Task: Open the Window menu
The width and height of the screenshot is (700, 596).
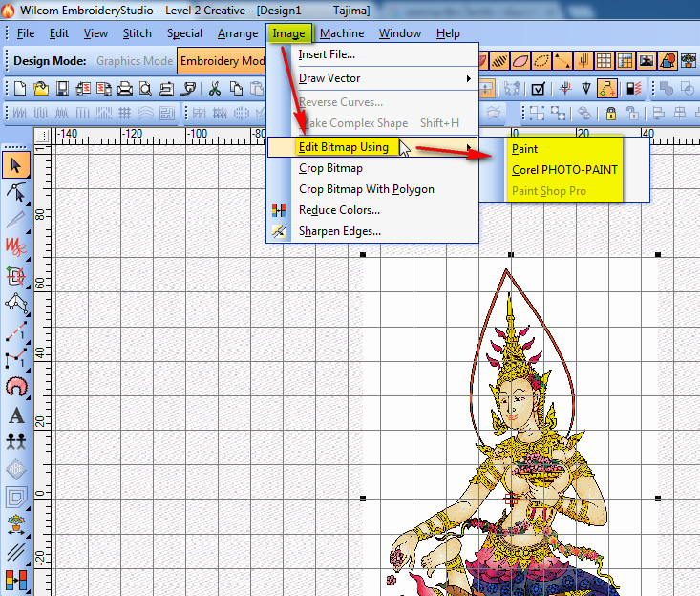Action: [x=400, y=33]
